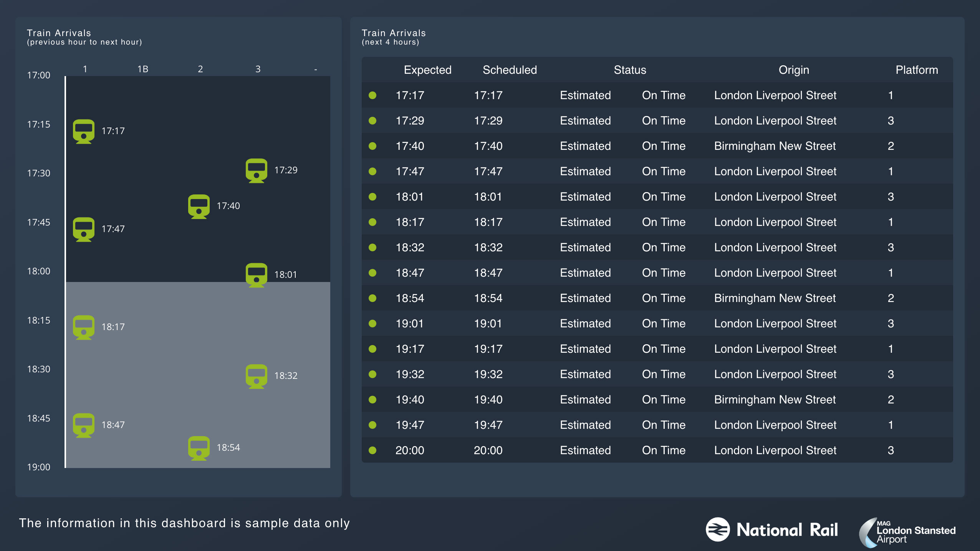Viewport: 980px width, 551px height.
Task: Select the 18:01 train icon on platform 3
Action: click(256, 275)
